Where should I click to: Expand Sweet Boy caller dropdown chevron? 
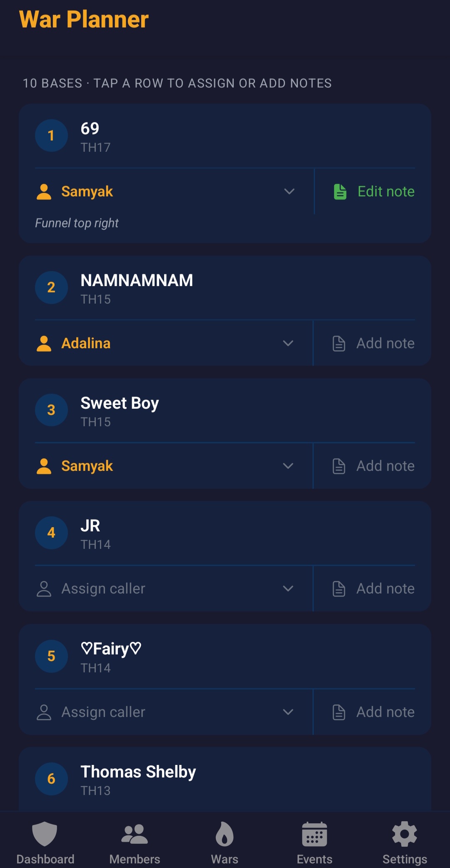point(288,466)
